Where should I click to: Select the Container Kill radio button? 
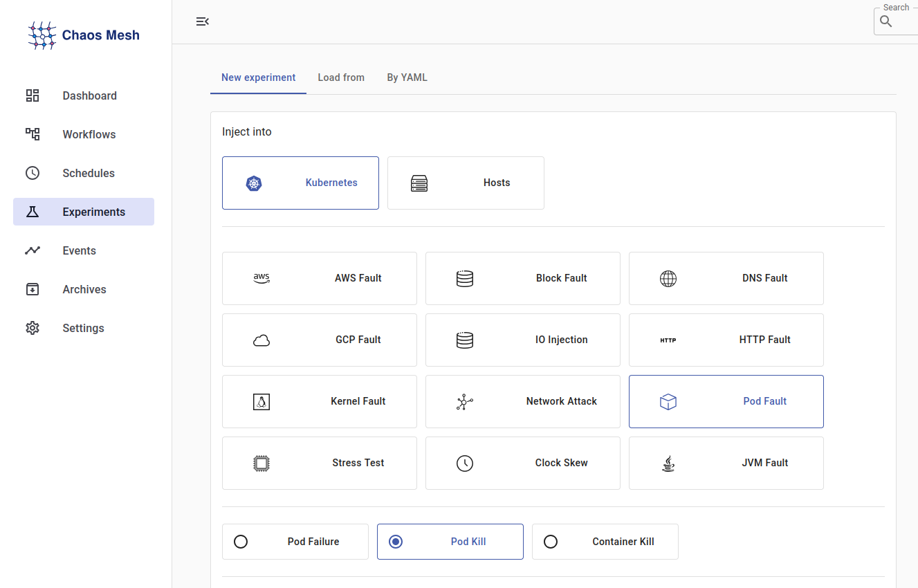coord(551,542)
